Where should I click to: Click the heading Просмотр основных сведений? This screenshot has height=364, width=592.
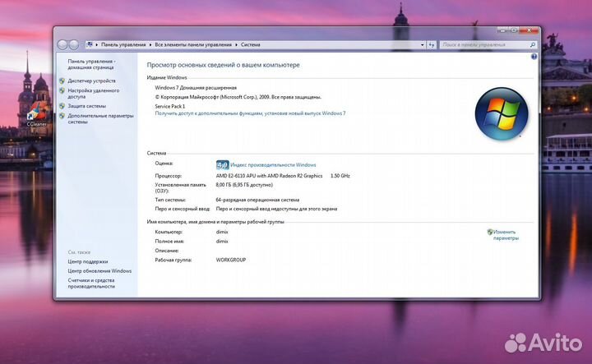pyautogui.click(x=223, y=65)
